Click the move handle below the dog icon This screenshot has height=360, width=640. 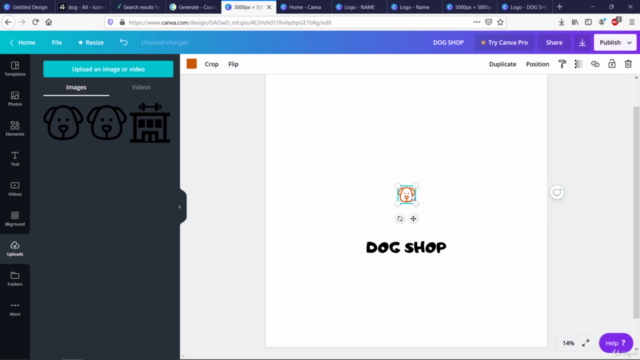pyautogui.click(x=413, y=219)
